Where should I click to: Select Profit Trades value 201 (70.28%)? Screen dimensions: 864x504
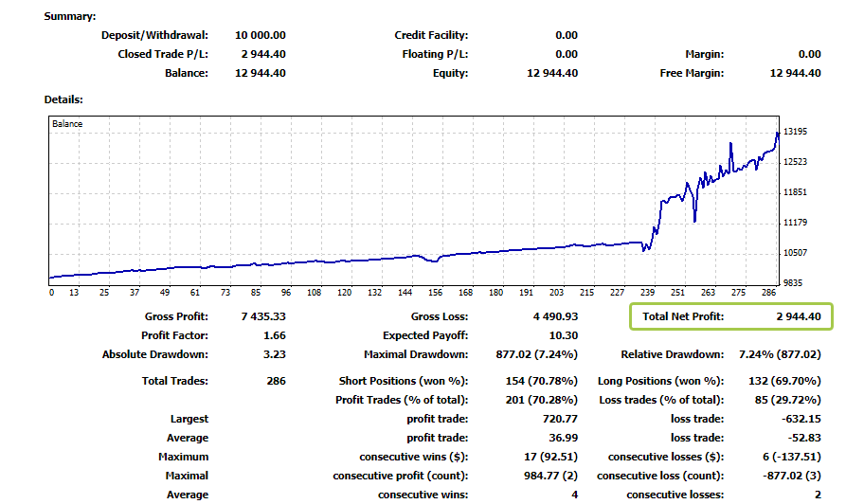(x=542, y=400)
